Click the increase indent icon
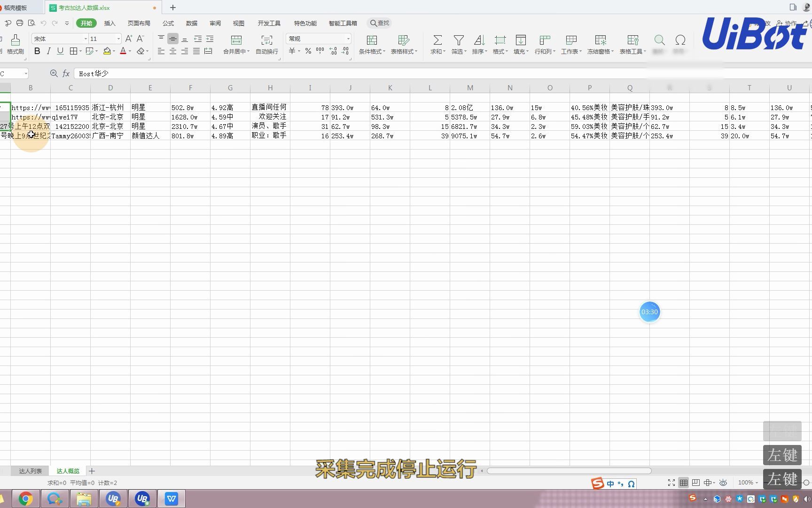The height and width of the screenshot is (508, 812). click(210, 39)
